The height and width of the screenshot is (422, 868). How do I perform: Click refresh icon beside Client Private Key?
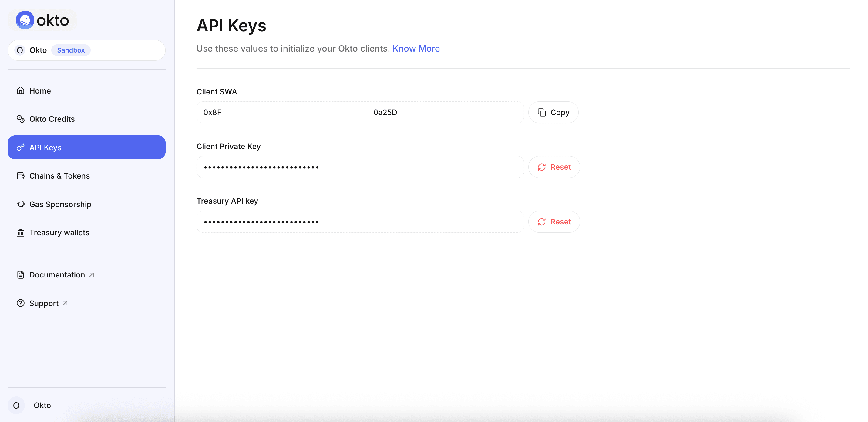(541, 167)
